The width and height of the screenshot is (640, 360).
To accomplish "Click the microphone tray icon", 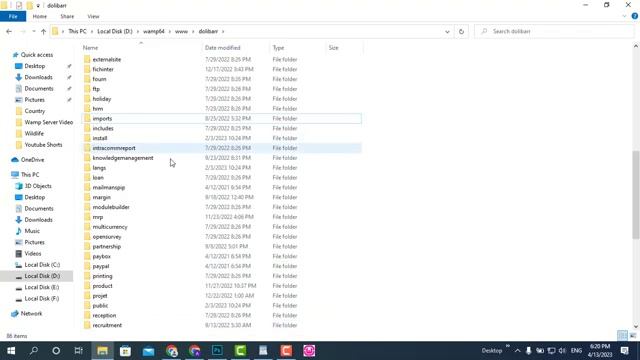I will point(529,351).
